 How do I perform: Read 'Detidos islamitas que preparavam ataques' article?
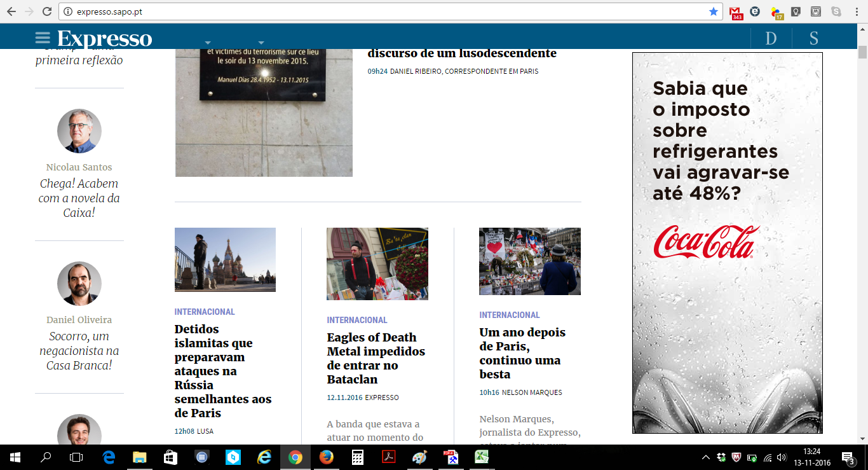point(223,371)
